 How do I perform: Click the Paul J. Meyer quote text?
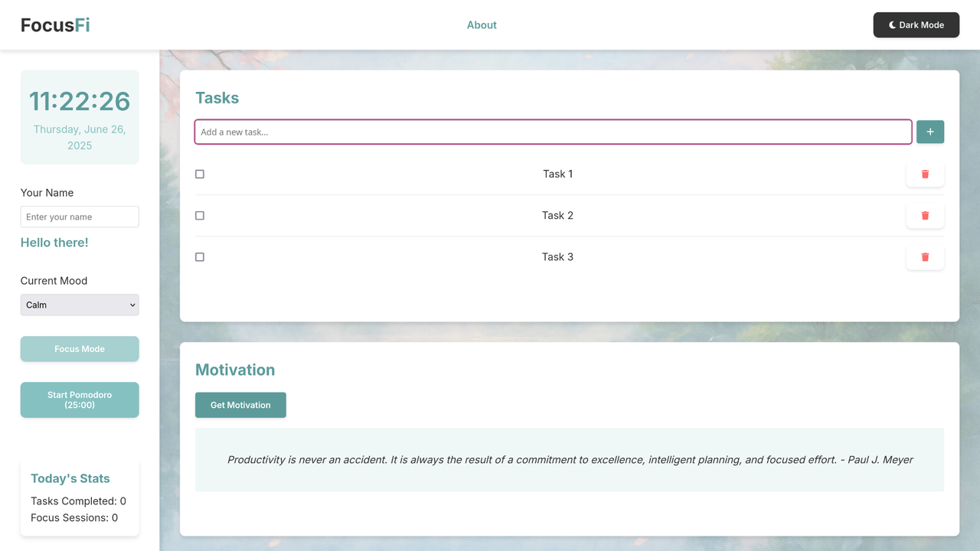(570, 460)
